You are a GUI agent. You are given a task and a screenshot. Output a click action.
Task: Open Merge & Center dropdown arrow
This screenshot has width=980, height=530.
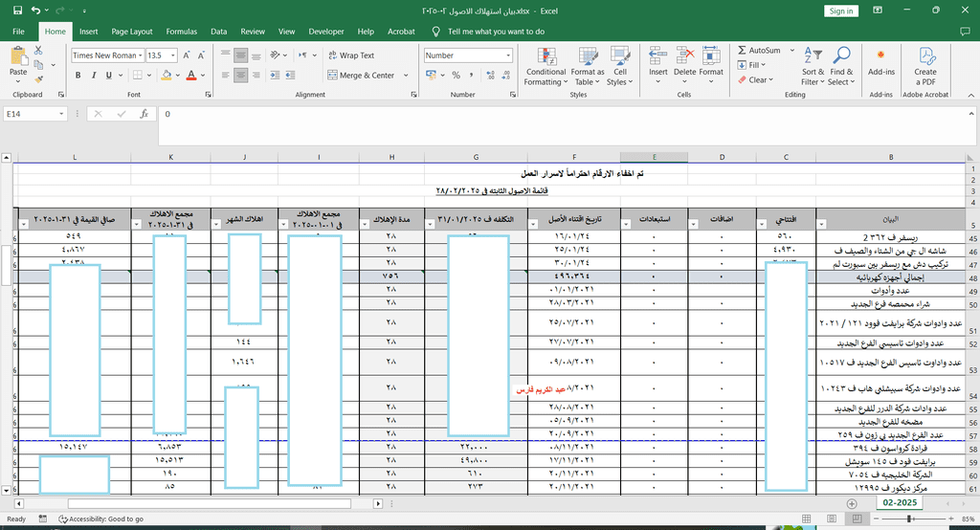point(406,75)
